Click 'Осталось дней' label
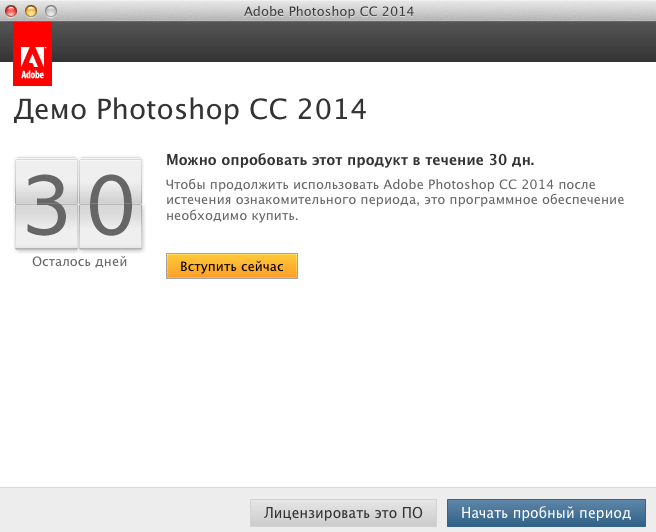 (x=79, y=261)
